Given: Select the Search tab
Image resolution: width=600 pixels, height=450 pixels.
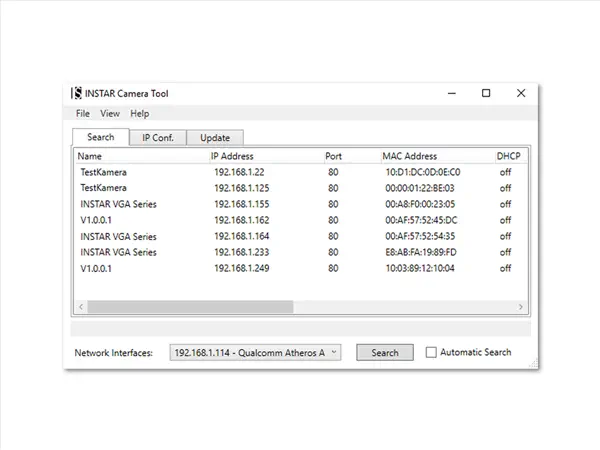Looking at the screenshot, I should (101, 137).
